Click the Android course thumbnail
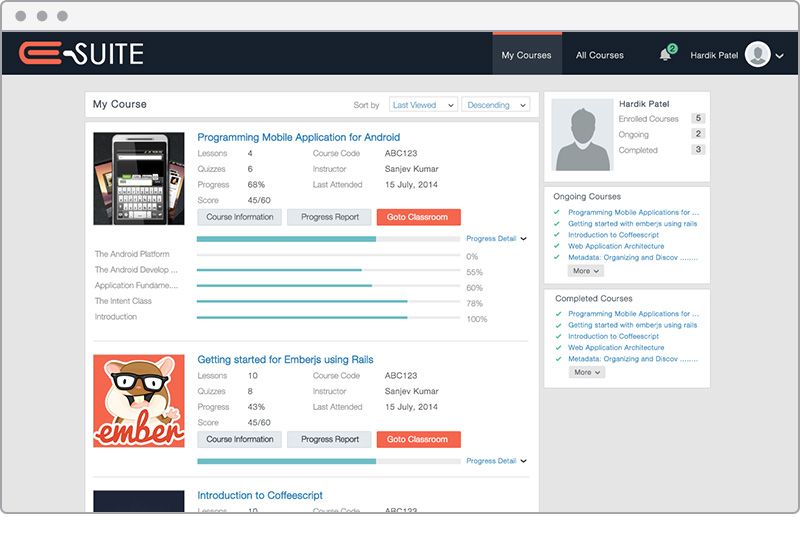The width and height of the screenshot is (800, 560). [x=139, y=179]
